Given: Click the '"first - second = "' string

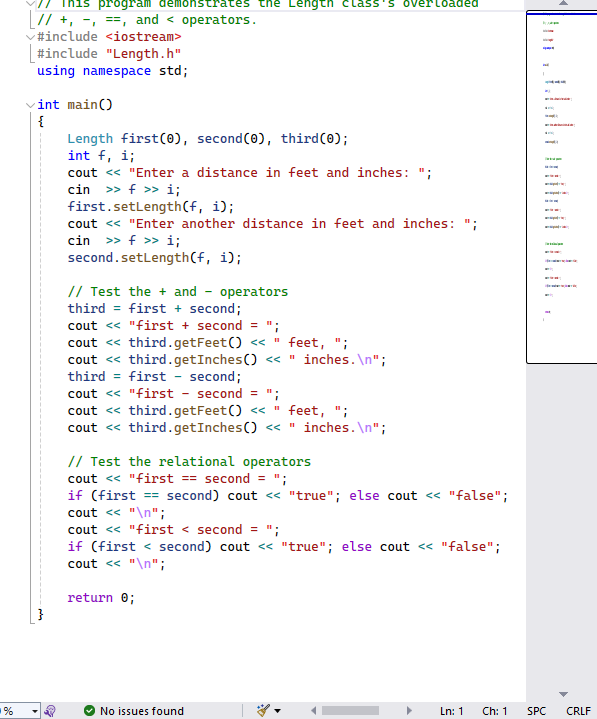Looking at the screenshot, I should coord(201,393).
